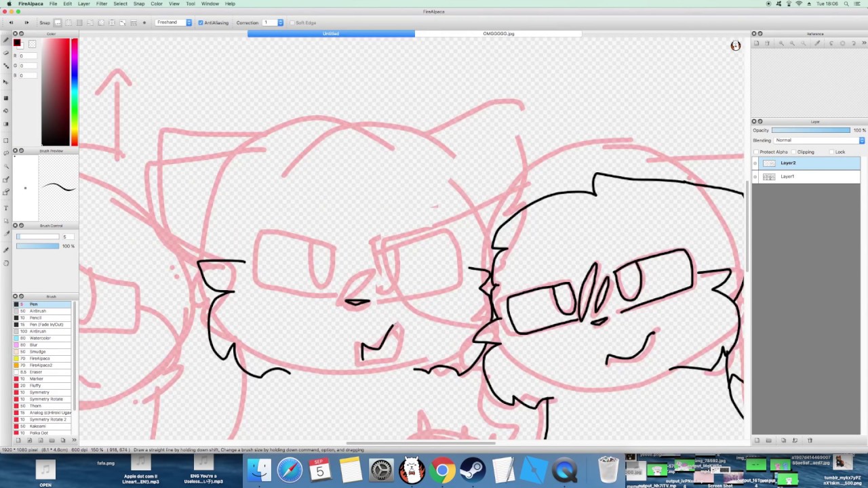Select the rectangular Select tool

point(6,140)
